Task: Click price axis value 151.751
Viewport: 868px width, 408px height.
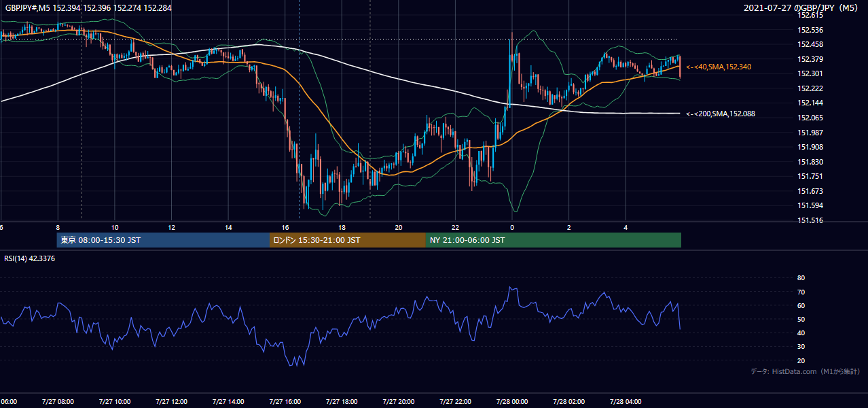Action: coord(810,176)
